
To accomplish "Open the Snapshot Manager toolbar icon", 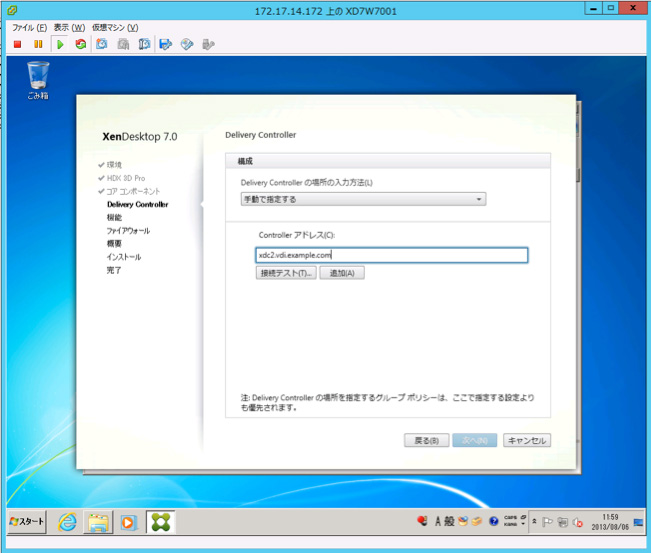I will pos(144,44).
